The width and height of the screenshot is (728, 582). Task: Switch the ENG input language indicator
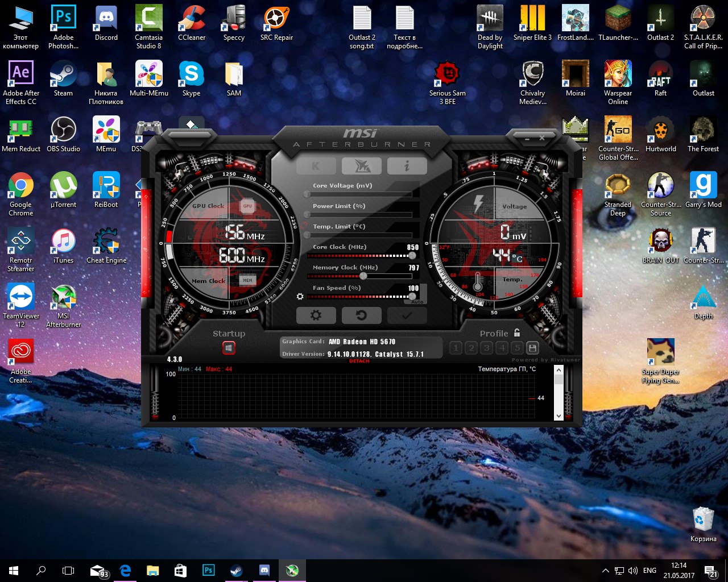pyautogui.click(x=650, y=571)
